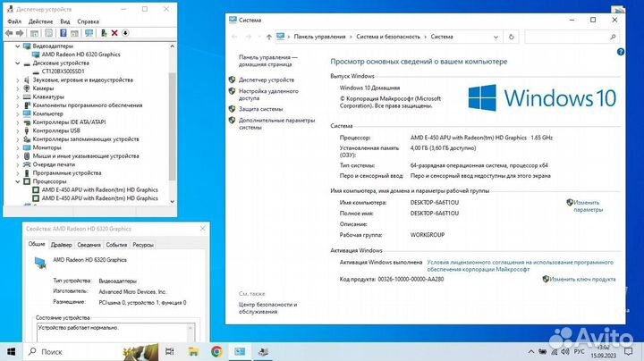Switch to the Сведения tab

(89, 245)
